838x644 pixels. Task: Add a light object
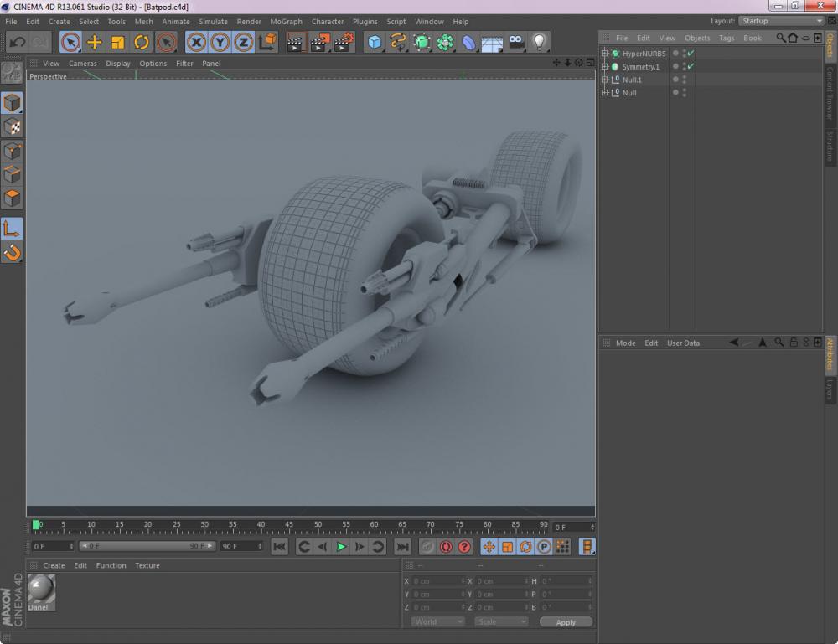click(539, 42)
